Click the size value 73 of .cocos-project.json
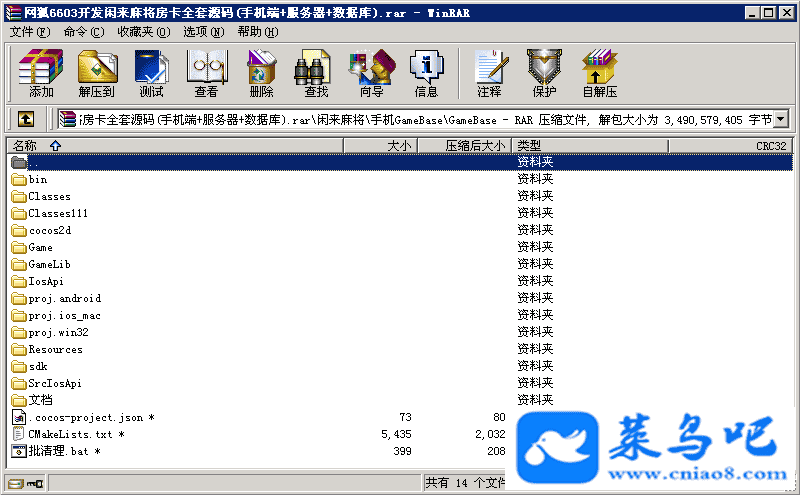 pyautogui.click(x=405, y=417)
